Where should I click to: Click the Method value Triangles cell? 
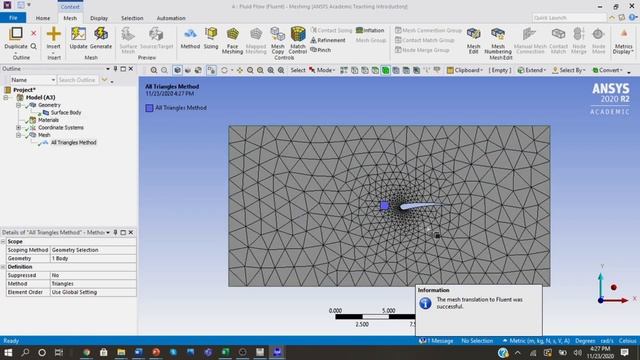(x=93, y=284)
